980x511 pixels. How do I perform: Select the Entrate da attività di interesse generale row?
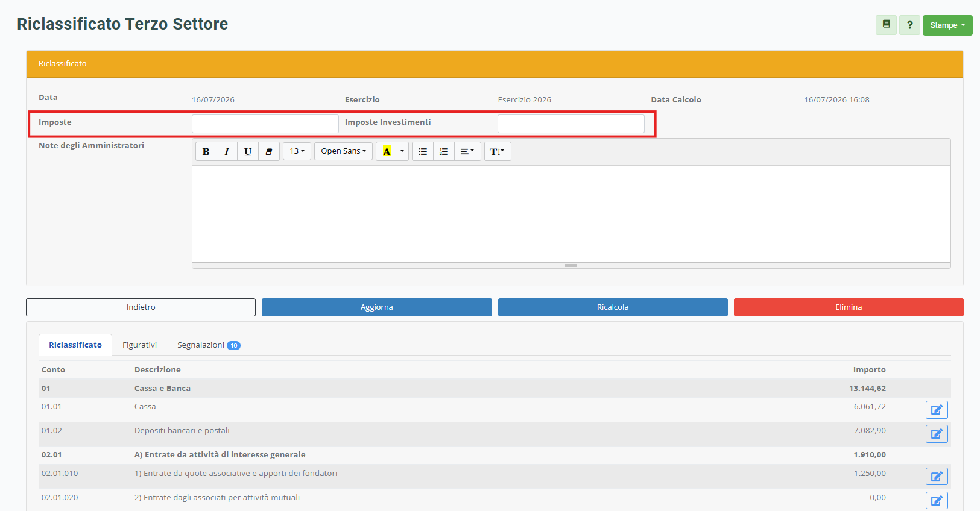(x=495, y=455)
